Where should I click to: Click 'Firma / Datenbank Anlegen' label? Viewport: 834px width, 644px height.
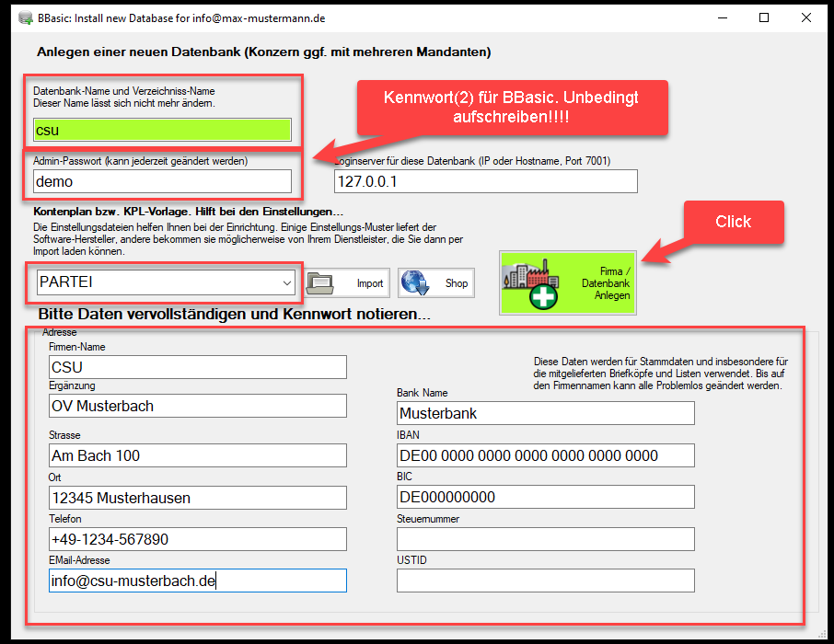click(606, 283)
